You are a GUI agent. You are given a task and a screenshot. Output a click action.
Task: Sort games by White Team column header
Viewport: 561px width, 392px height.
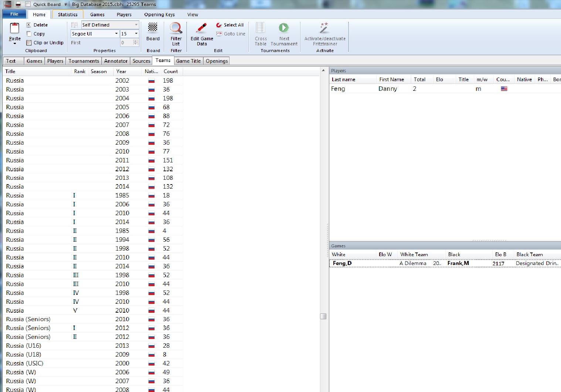tap(421, 254)
